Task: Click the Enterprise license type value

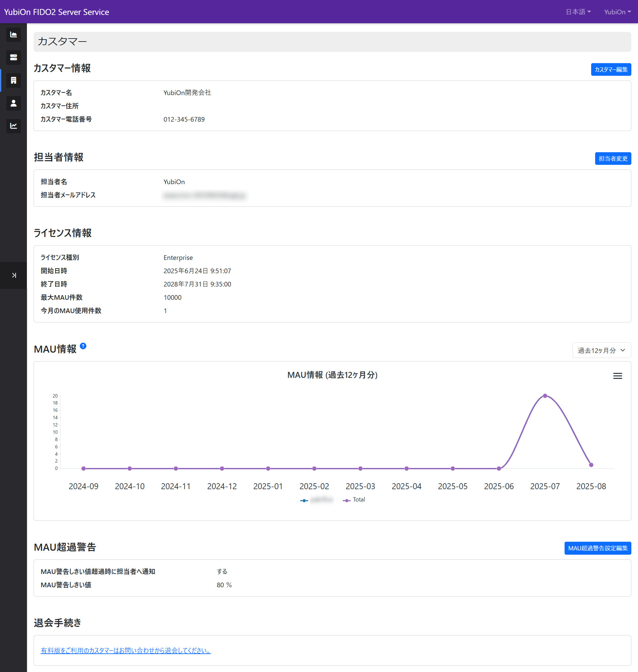Action: pyautogui.click(x=178, y=258)
